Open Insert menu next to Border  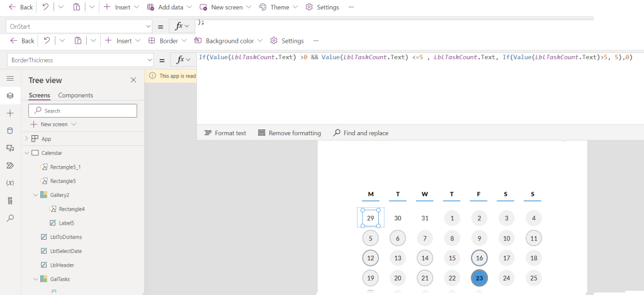123,41
